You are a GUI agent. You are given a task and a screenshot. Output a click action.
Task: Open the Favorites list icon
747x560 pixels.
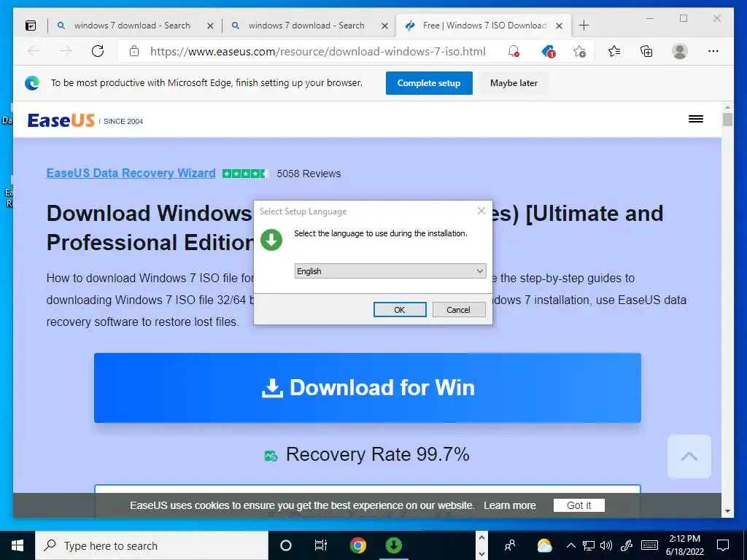tap(614, 51)
